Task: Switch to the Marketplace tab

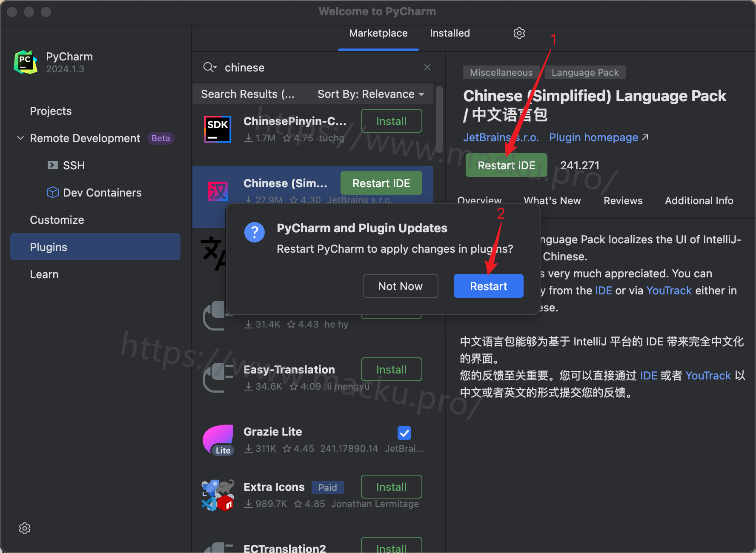Action: point(378,33)
